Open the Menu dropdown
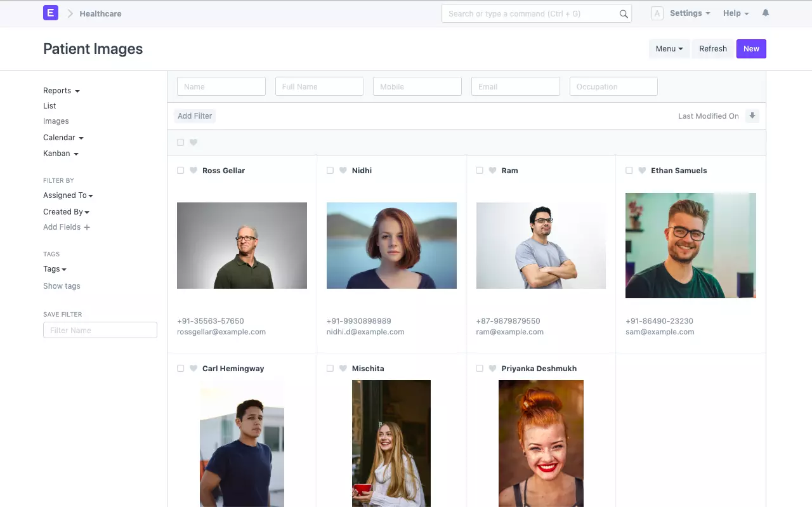Image resolution: width=812 pixels, height=507 pixels. point(669,48)
